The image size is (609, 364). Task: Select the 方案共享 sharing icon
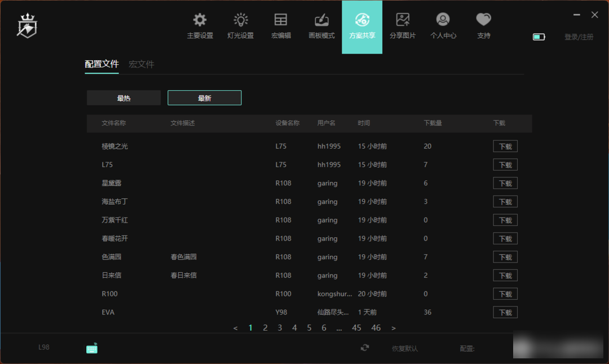(x=362, y=20)
